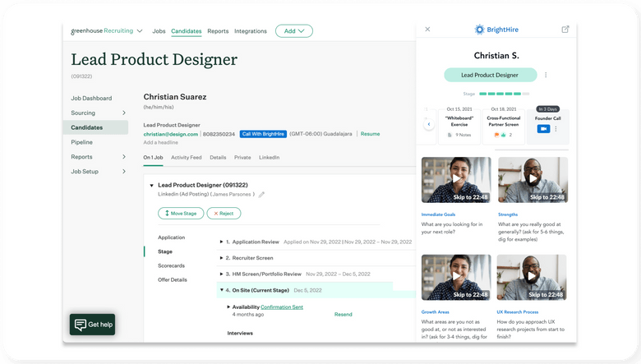The width and height of the screenshot is (641, 364).
Task: Click the stage progress bar
Action: point(504,94)
